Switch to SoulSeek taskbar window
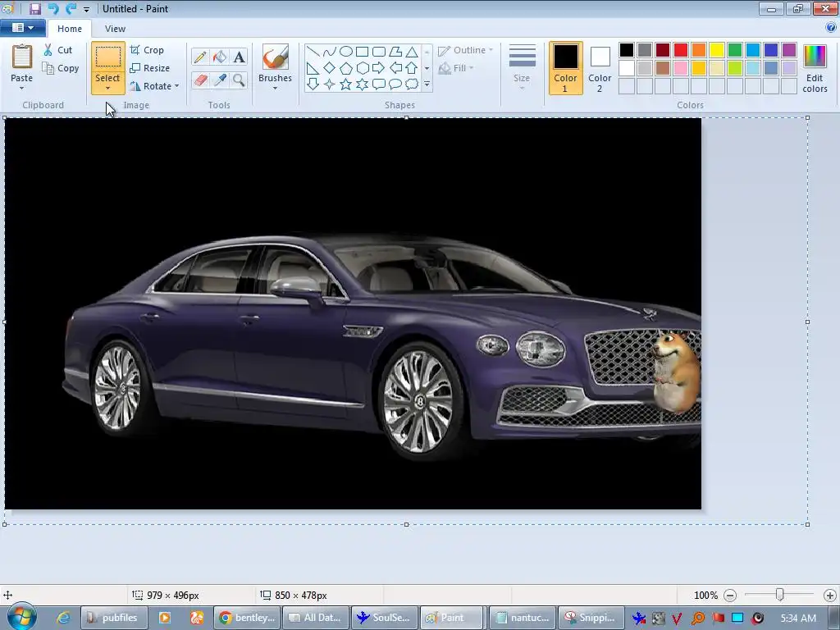 tap(385, 618)
